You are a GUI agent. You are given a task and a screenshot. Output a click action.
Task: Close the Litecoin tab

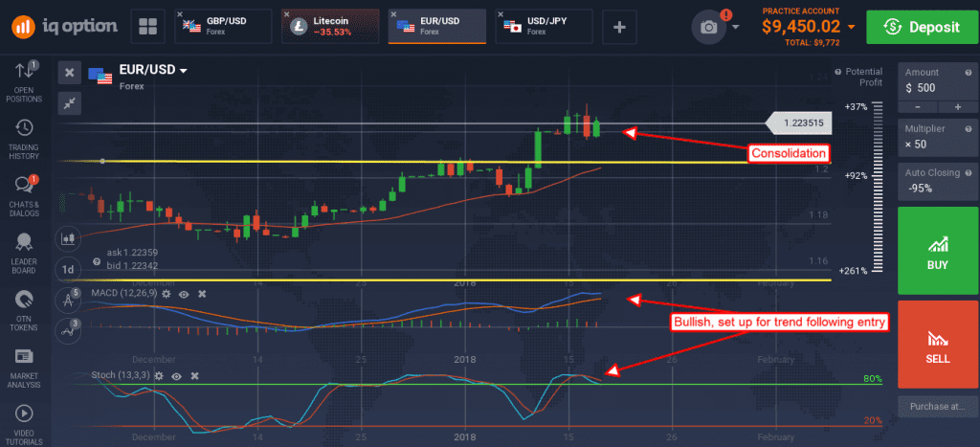click(x=287, y=13)
